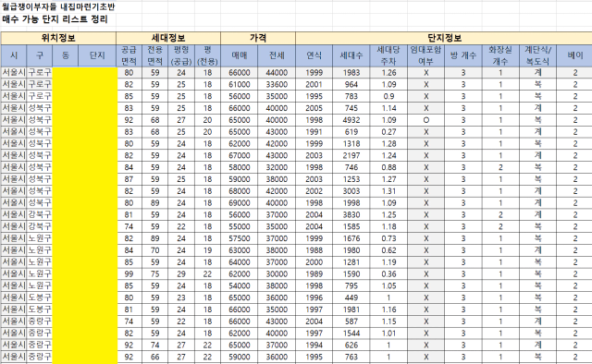Select the '세대수' column header
This screenshot has width=592, height=364.
point(351,55)
